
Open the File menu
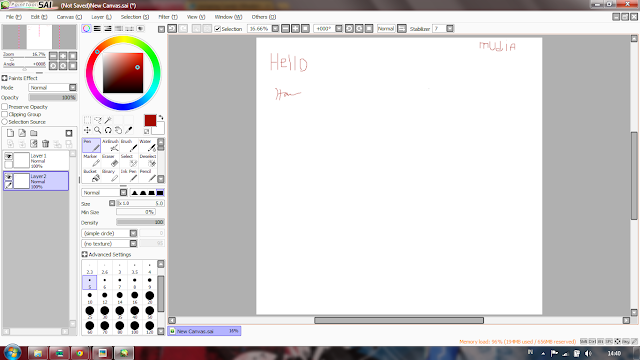13,17
